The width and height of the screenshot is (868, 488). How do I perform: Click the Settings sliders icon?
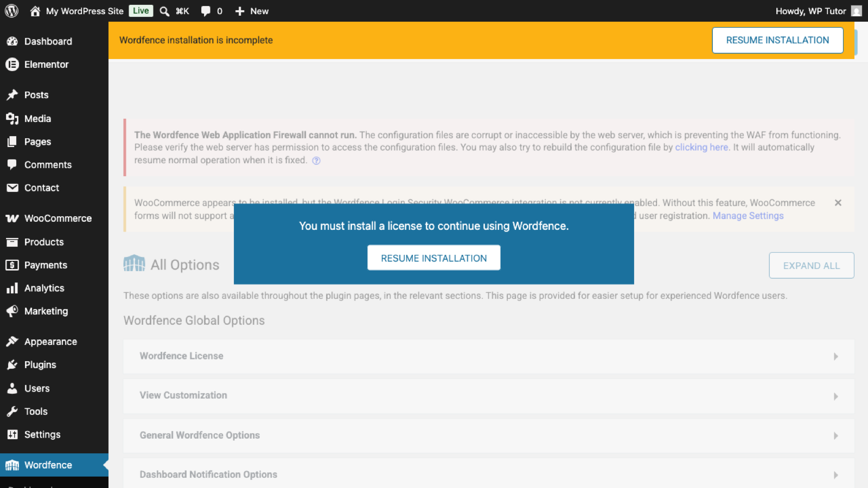coord(12,434)
